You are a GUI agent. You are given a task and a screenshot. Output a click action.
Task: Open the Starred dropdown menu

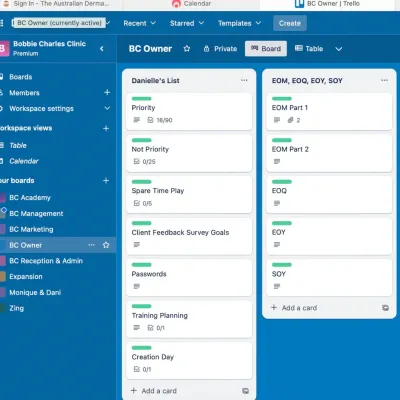point(187,23)
